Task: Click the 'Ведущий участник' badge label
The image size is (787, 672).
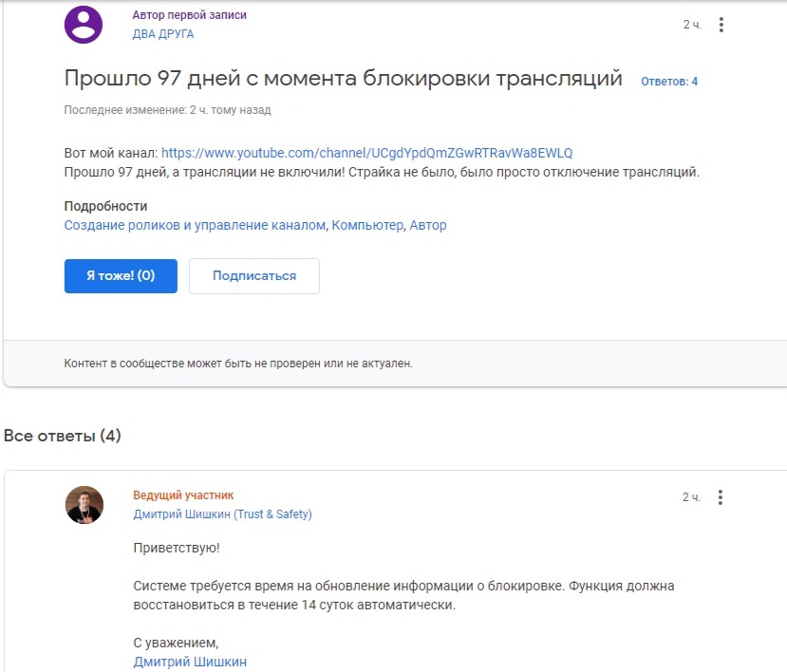Action: coord(183,495)
